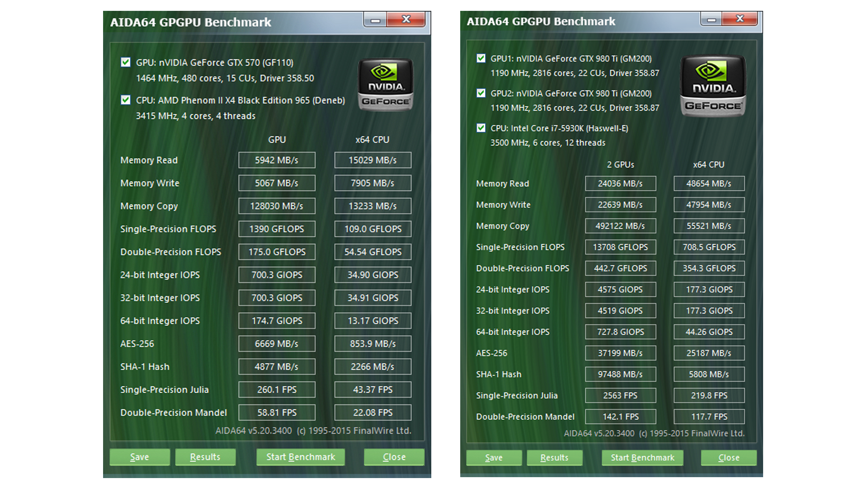Click the 128030 MB/s Memory Copy value
This screenshot has height=488, width=868.
click(277, 206)
